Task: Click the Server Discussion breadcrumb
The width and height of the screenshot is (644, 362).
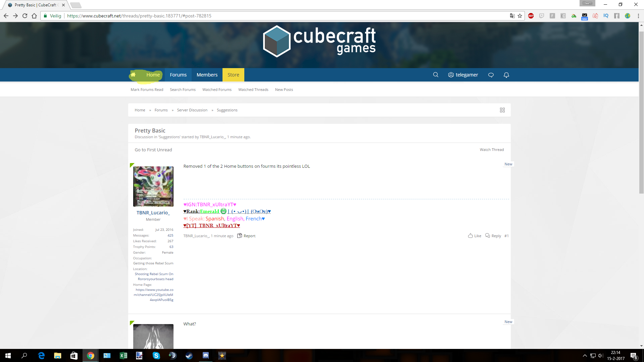Action: pyautogui.click(x=192, y=110)
